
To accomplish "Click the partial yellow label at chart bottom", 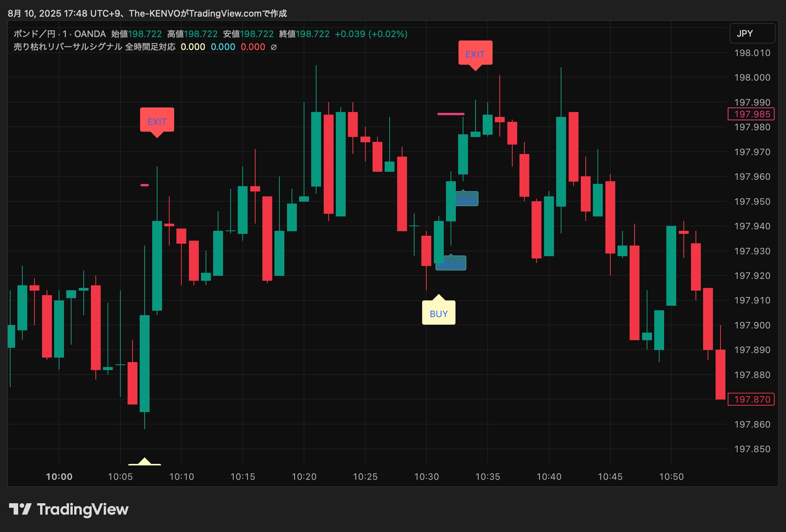I will [145, 462].
